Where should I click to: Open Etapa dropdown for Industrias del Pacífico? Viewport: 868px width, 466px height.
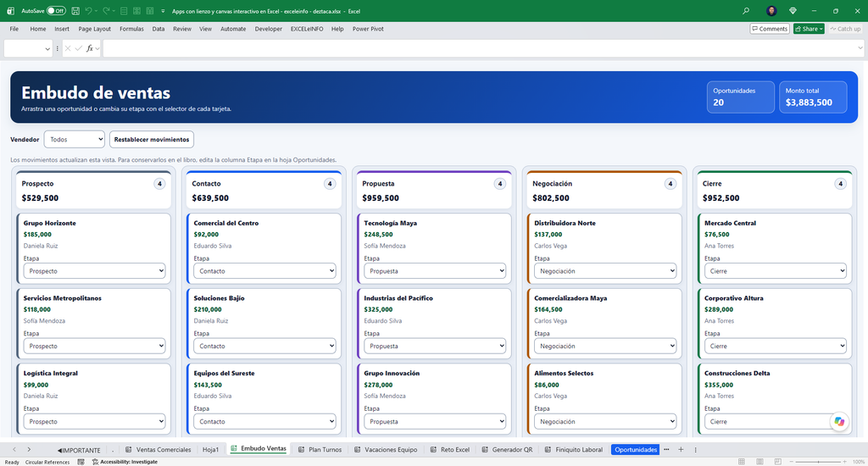point(435,346)
